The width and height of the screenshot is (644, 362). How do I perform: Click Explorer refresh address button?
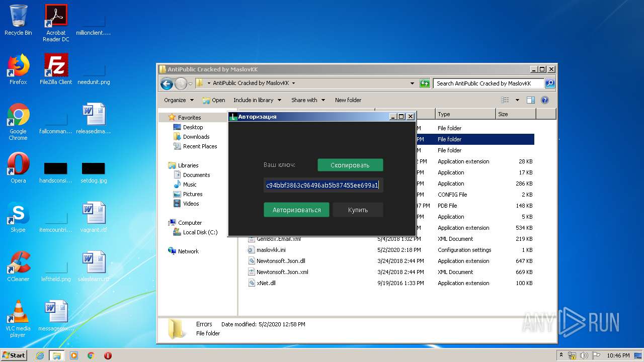pyautogui.click(x=425, y=83)
